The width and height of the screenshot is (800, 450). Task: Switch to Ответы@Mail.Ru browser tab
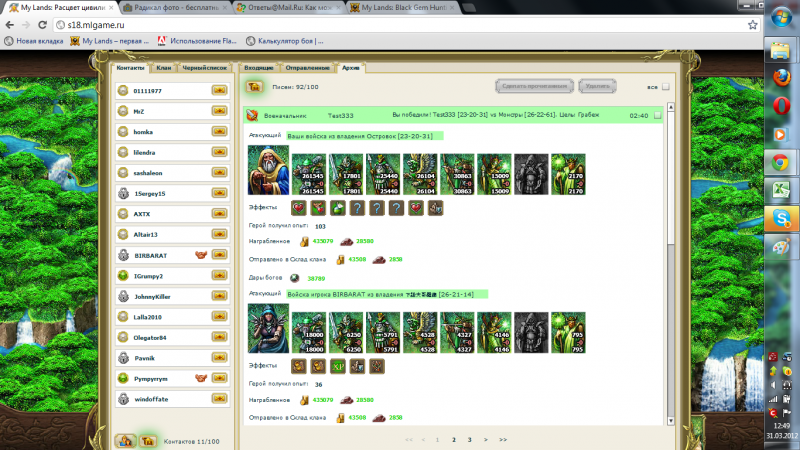click(289, 8)
